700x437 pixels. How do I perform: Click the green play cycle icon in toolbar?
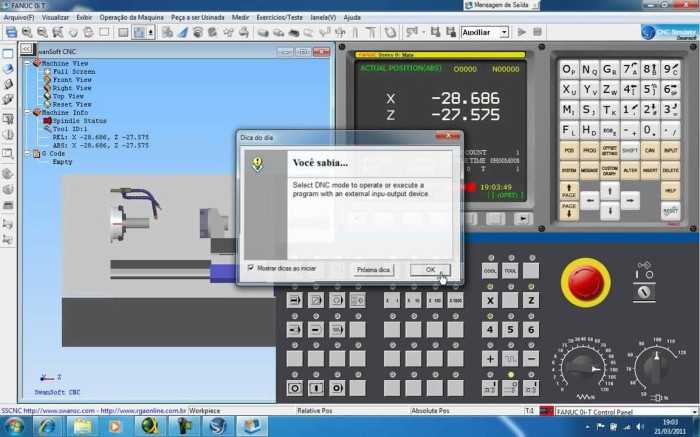tap(521, 32)
